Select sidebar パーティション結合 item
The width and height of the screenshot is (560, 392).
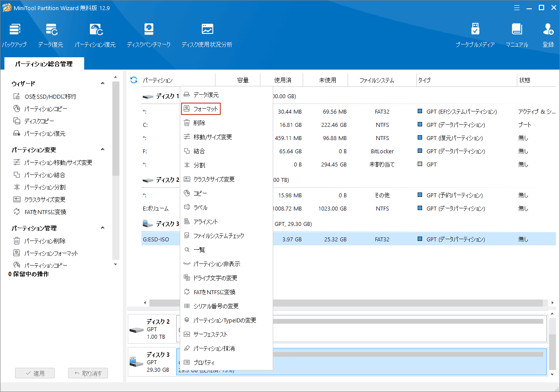[39, 175]
